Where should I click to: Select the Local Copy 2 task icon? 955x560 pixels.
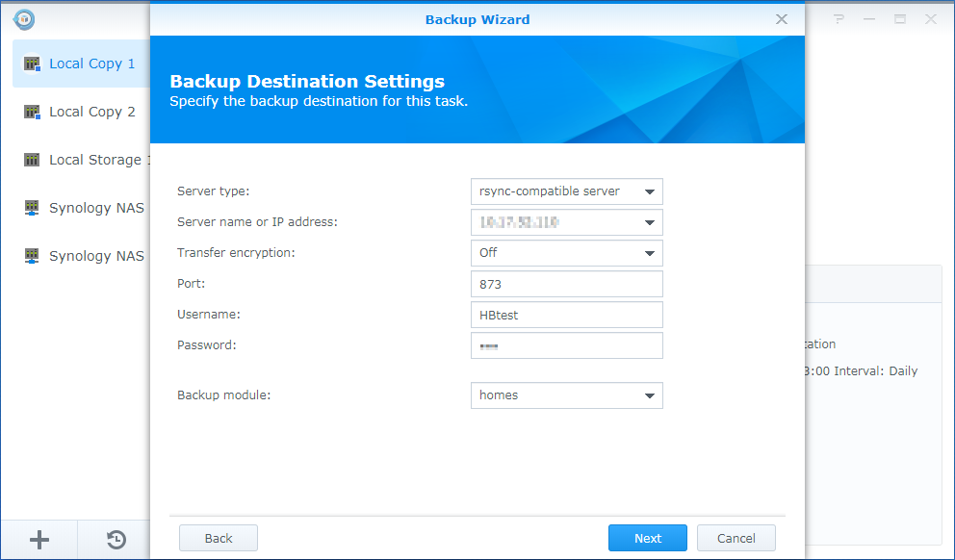[31, 111]
